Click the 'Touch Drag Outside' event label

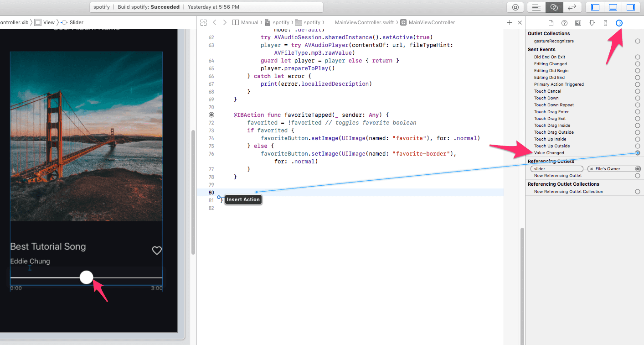(x=554, y=132)
